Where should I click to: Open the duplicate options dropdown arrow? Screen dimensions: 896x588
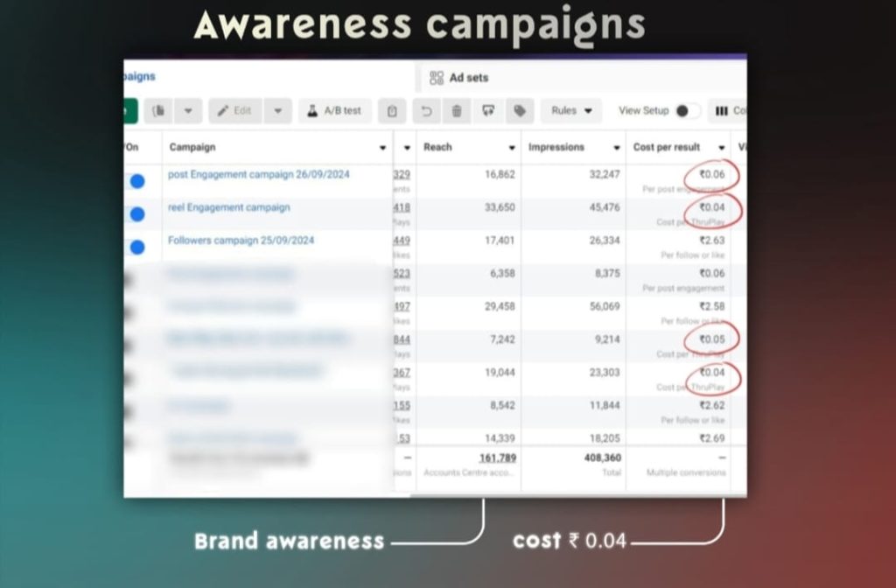coord(188,111)
